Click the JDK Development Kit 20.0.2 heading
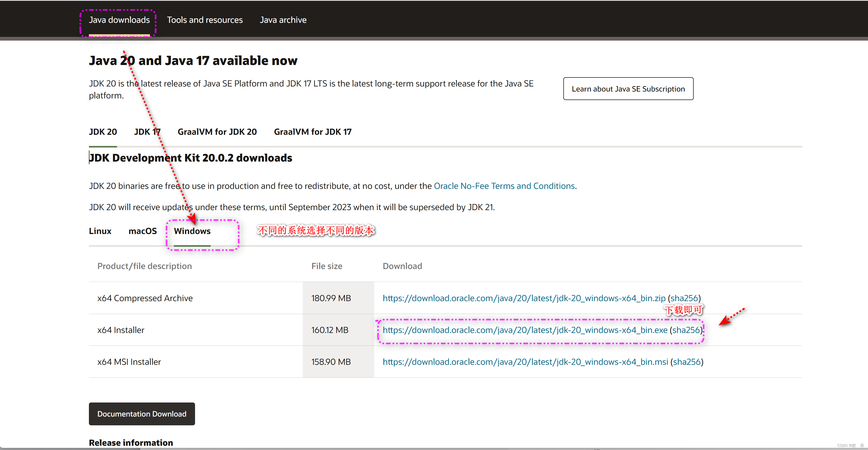This screenshot has height=450, width=868. click(x=190, y=158)
